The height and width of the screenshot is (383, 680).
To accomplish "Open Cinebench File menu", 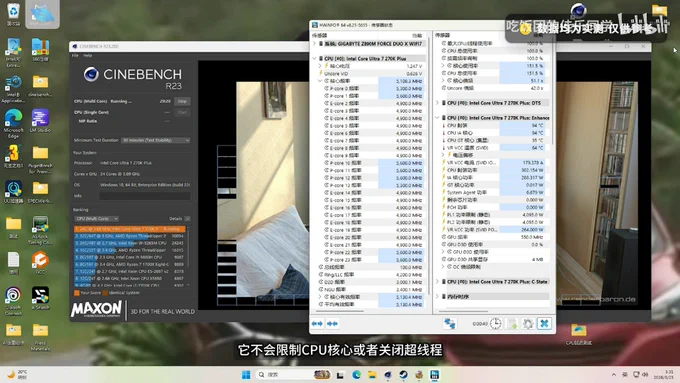I will tap(75, 56).
